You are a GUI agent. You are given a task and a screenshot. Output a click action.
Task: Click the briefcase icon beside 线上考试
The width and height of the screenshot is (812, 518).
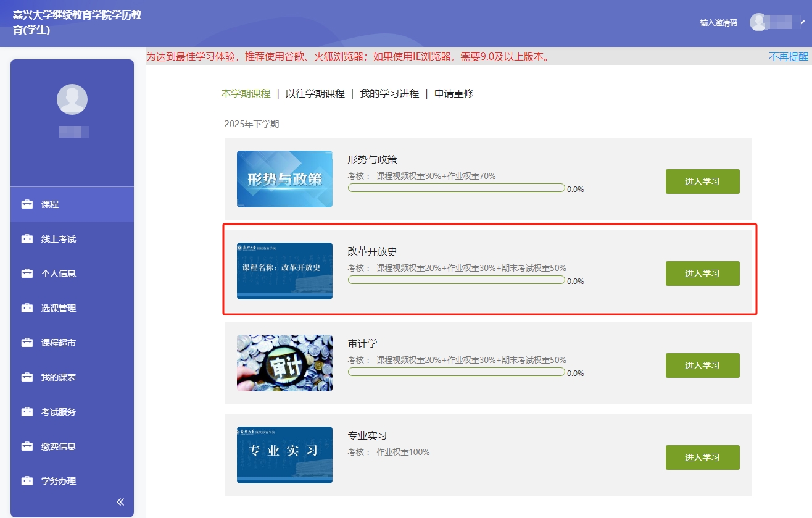point(27,239)
